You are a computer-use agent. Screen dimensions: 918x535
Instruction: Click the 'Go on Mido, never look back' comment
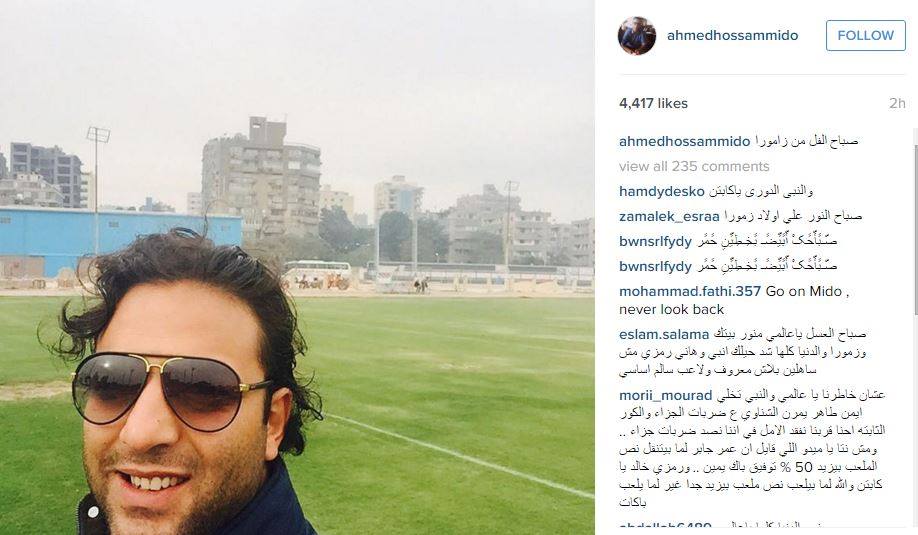[734, 300]
